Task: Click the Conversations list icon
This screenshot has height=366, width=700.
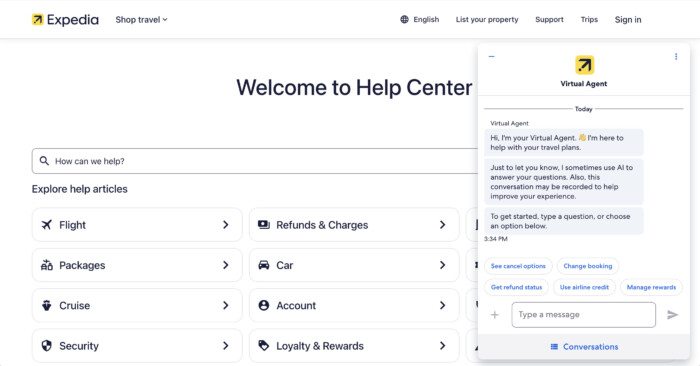Action: (x=554, y=347)
